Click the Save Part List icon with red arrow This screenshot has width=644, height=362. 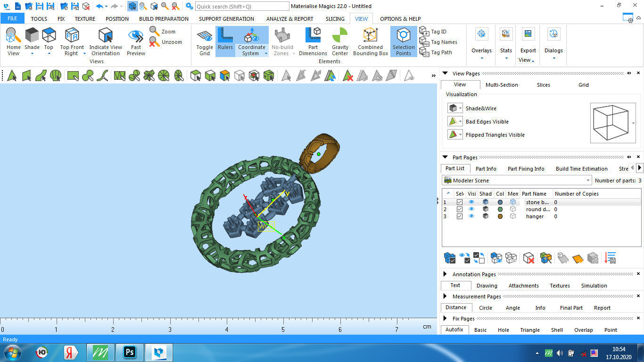pos(611,258)
